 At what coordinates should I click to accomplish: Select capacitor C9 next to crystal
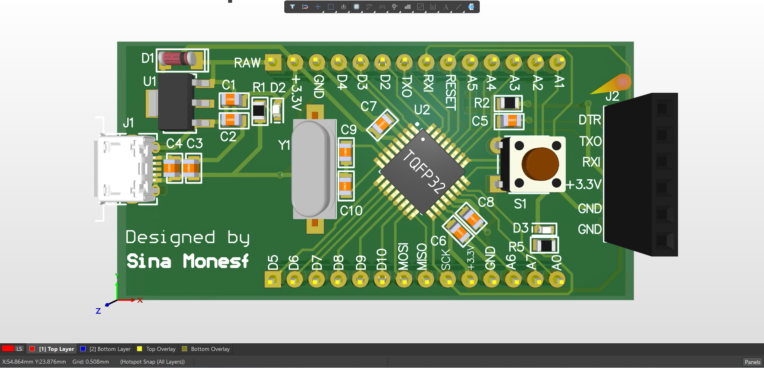click(x=346, y=152)
